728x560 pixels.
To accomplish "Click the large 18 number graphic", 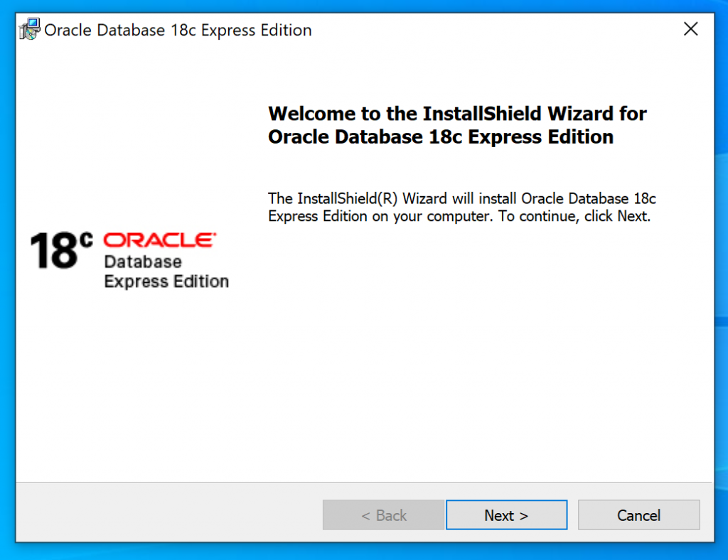I will pyautogui.click(x=54, y=252).
